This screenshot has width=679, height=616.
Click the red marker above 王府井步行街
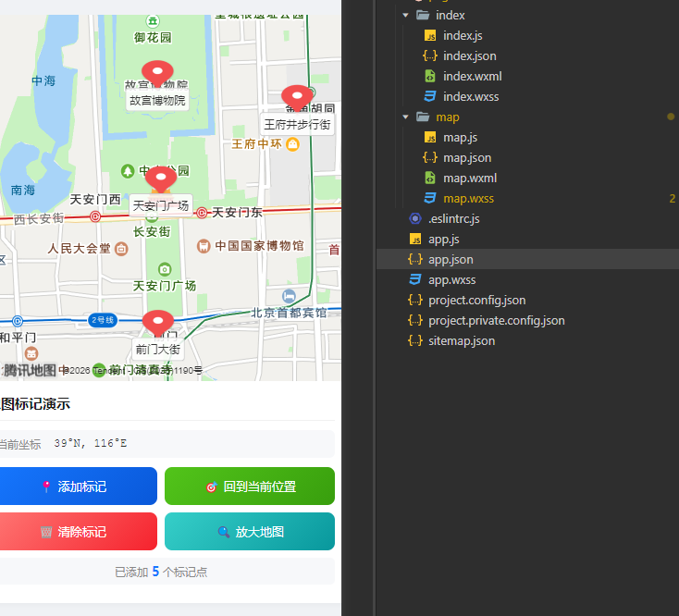[x=297, y=98]
